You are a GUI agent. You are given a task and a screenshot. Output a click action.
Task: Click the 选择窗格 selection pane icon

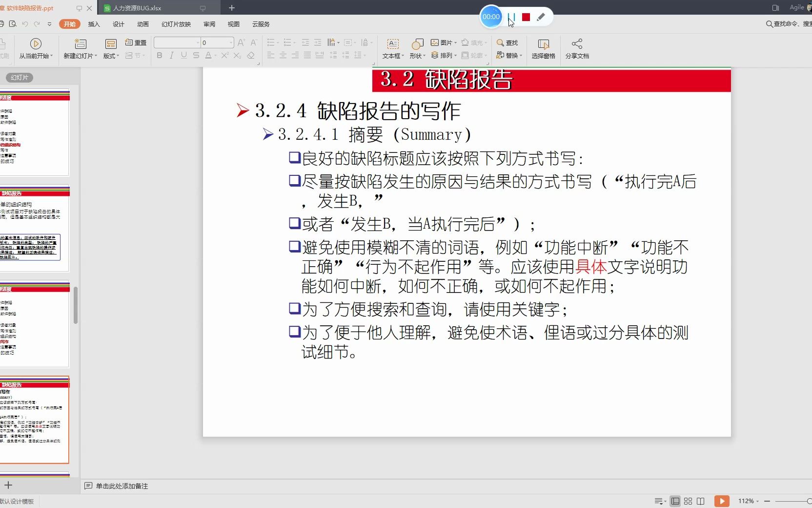tap(543, 43)
